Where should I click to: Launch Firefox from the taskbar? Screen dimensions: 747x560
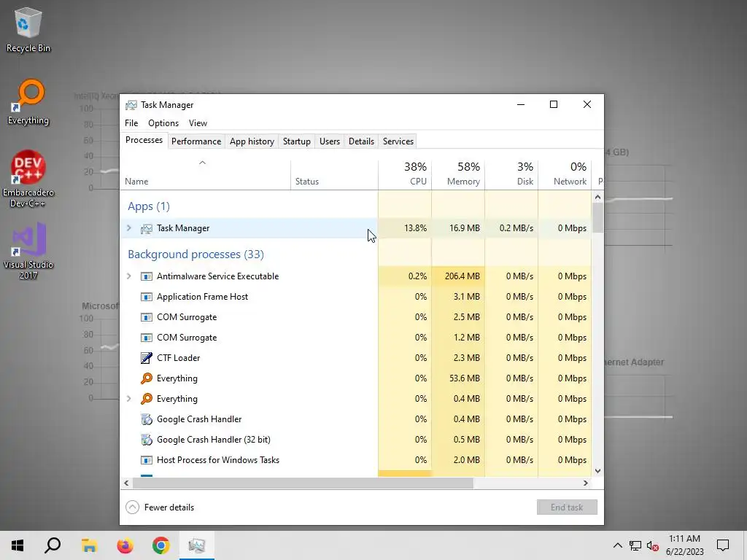click(125, 545)
